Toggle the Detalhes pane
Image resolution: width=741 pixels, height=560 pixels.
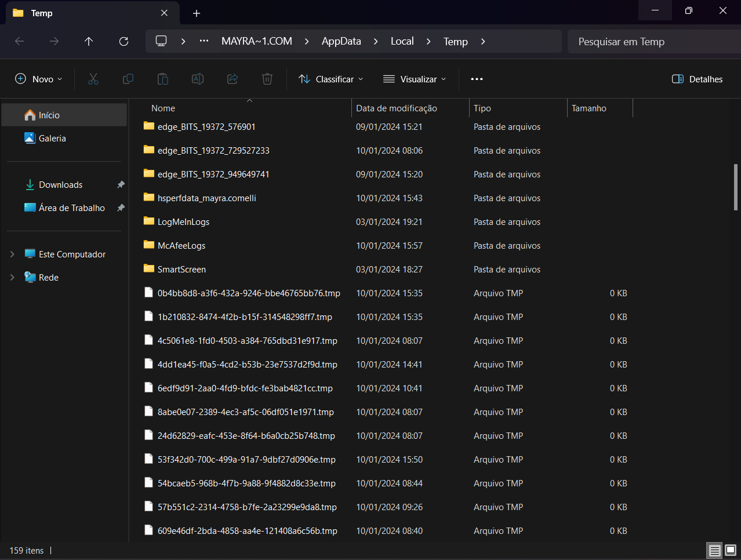coord(698,79)
